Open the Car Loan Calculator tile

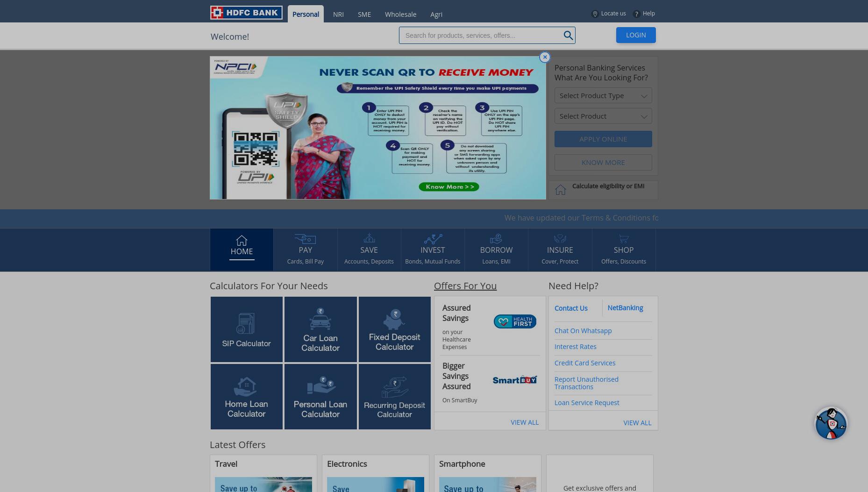tap(320, 329)
